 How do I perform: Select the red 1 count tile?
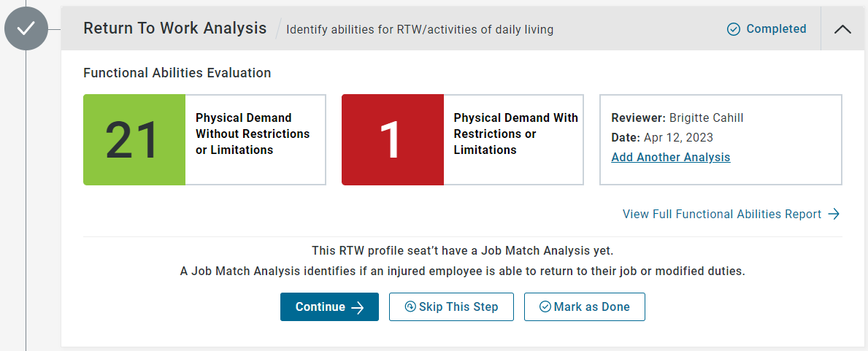pos(393,139)
